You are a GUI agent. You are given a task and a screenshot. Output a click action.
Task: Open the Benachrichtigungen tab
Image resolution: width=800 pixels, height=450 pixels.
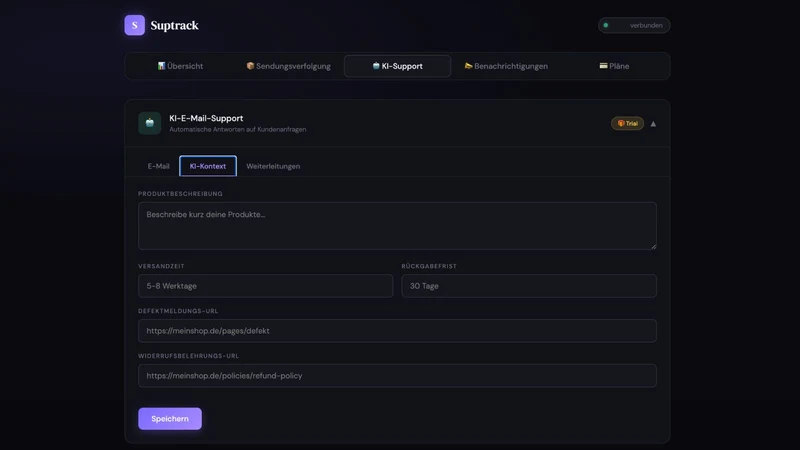506,66
